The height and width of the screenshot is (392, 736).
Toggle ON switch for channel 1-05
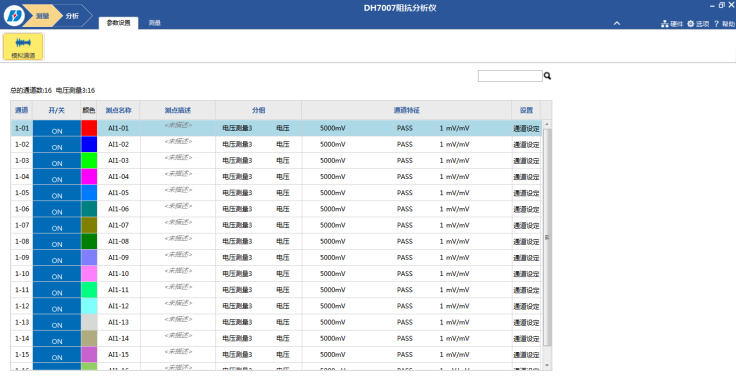pos(57,193)
